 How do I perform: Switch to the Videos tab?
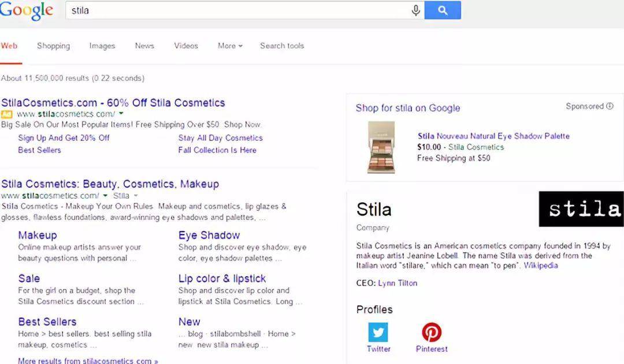pyautogui.click(x=186, y=46)
